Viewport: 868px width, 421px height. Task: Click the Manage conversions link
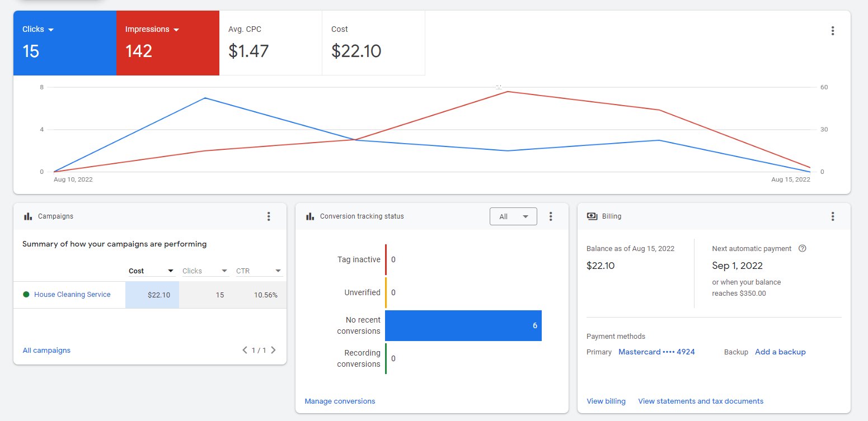[x=340, y=401]
